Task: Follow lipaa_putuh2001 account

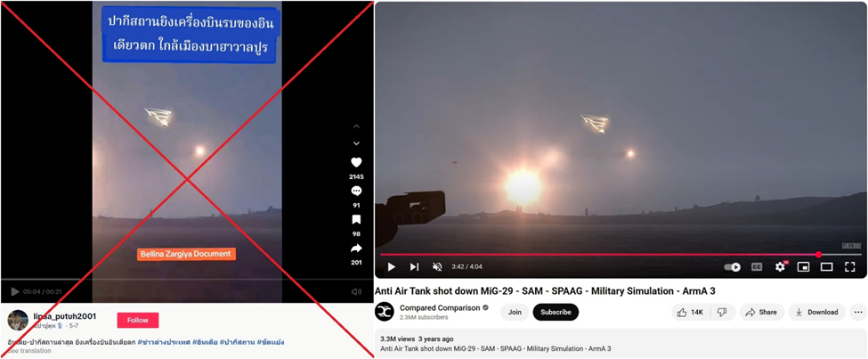Action: pyautogui.click(x=138, y=320)
